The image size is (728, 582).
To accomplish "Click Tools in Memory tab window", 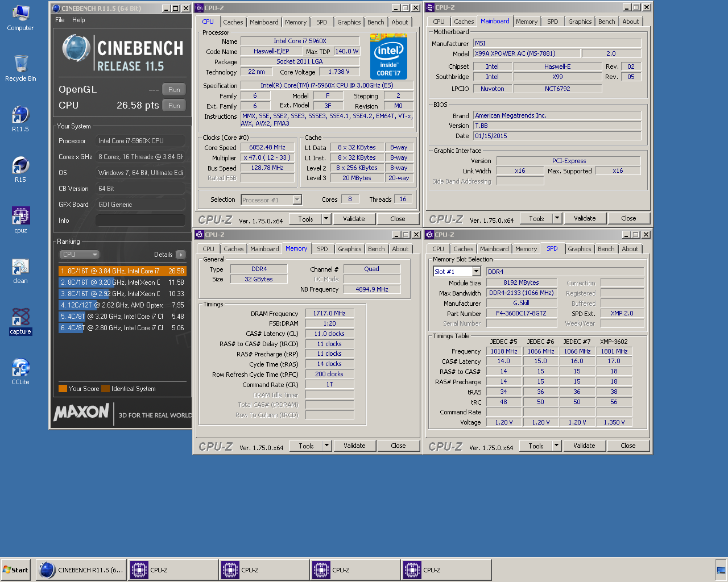I will [x=306, y=446].
